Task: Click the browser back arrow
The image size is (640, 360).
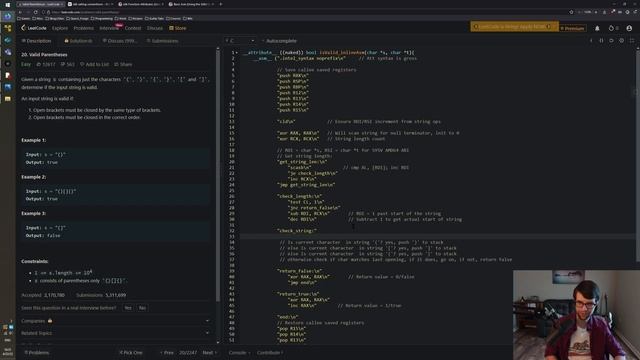Action: [x=20, y=12]
